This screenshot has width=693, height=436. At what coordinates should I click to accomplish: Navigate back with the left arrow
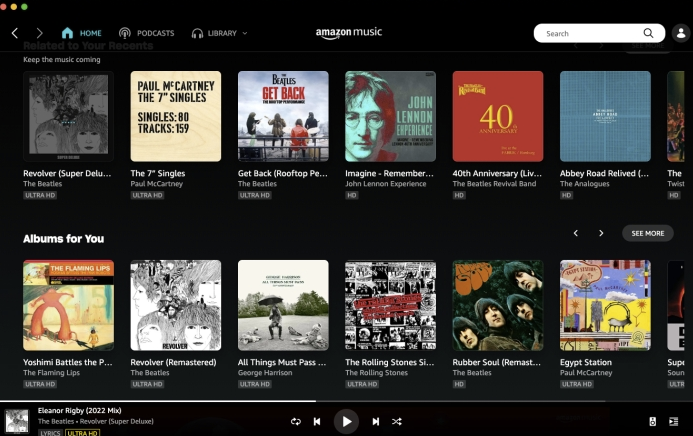(15, 33)
